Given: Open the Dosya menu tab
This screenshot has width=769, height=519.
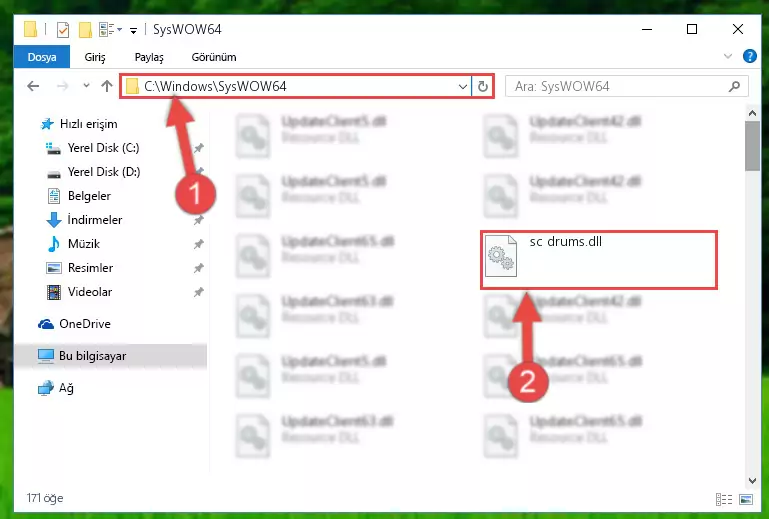Looking at the screenshot, I should point(42,57).
